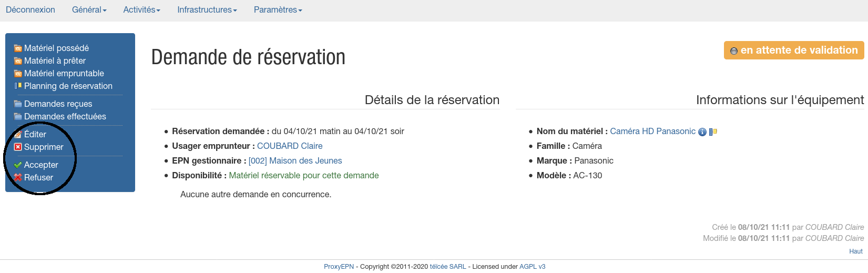Click the red Supprimer delete icon
This screenshot has height=273, width=868.
coord(18,147)
